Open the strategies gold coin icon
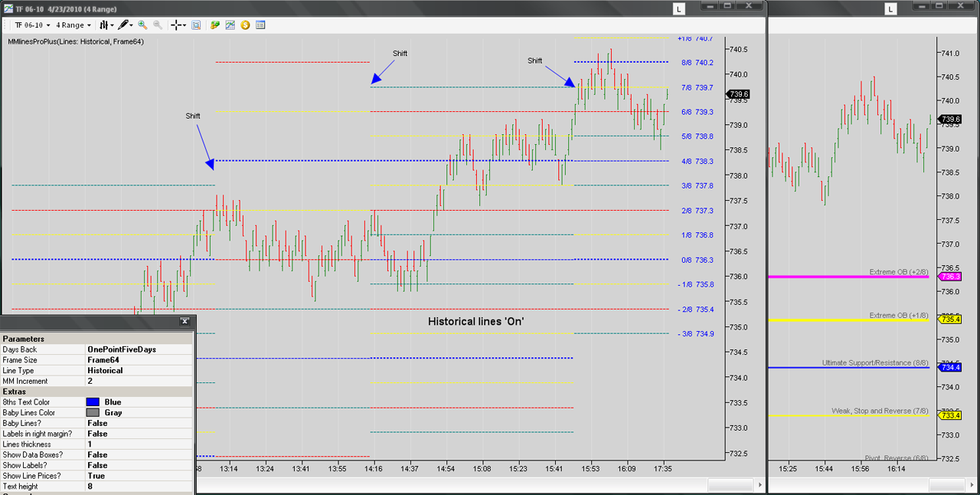Viewport: 980px width, 495px height. coord(245,25)
